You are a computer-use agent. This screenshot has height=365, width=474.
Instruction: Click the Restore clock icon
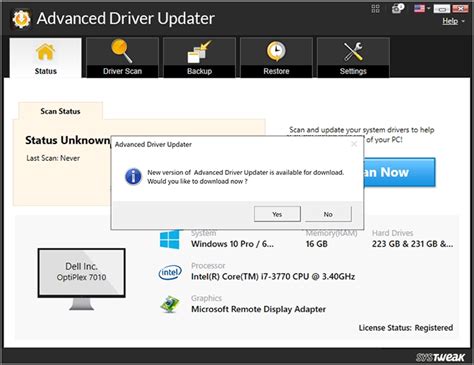tap(276, 51)
